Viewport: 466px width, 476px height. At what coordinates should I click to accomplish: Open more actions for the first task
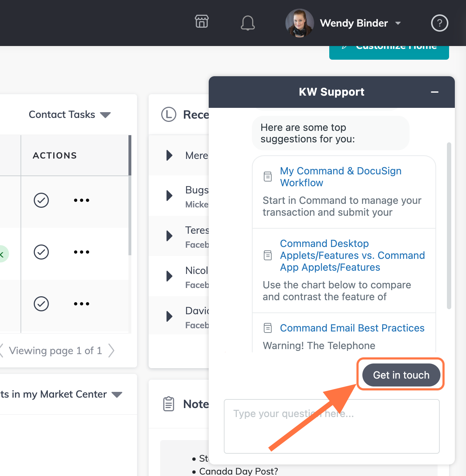pos(82,200)
